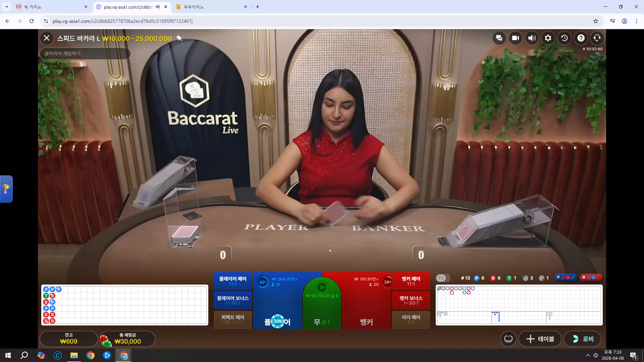Open the chat bubbles panel icon
This screenshot has width=644, height=362.
(x=499, y=38)
